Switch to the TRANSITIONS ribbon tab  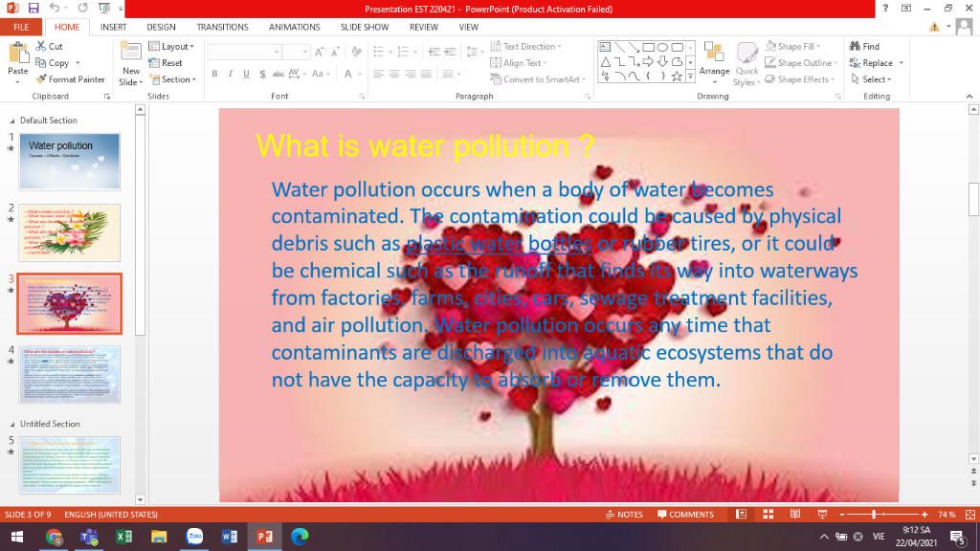[x=222, y=27]
